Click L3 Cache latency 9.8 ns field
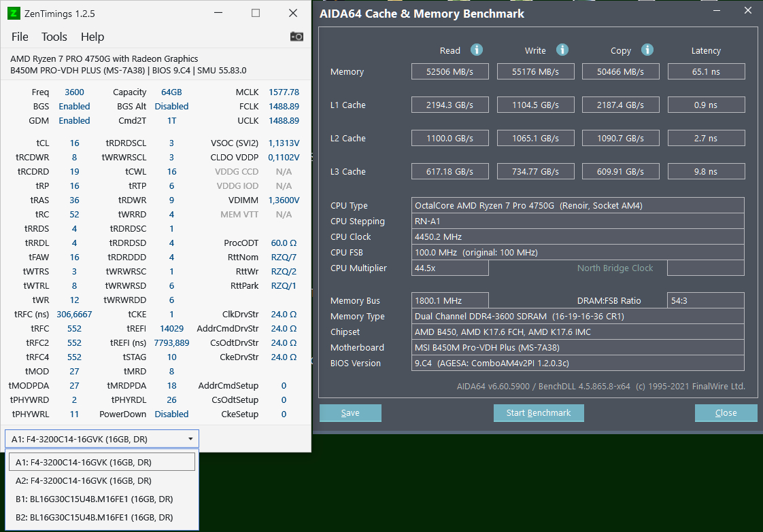 tap(707, 171)
